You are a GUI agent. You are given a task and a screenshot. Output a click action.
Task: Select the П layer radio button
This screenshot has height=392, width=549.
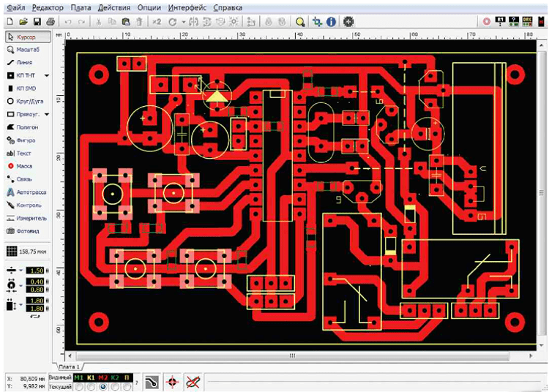pos(127,385)
